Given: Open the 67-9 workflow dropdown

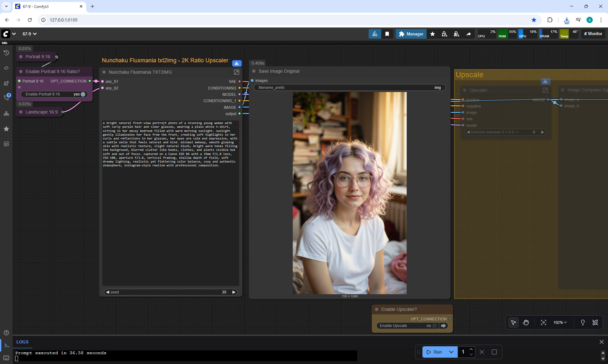Looking at the screenshot, I should [29, 34].
